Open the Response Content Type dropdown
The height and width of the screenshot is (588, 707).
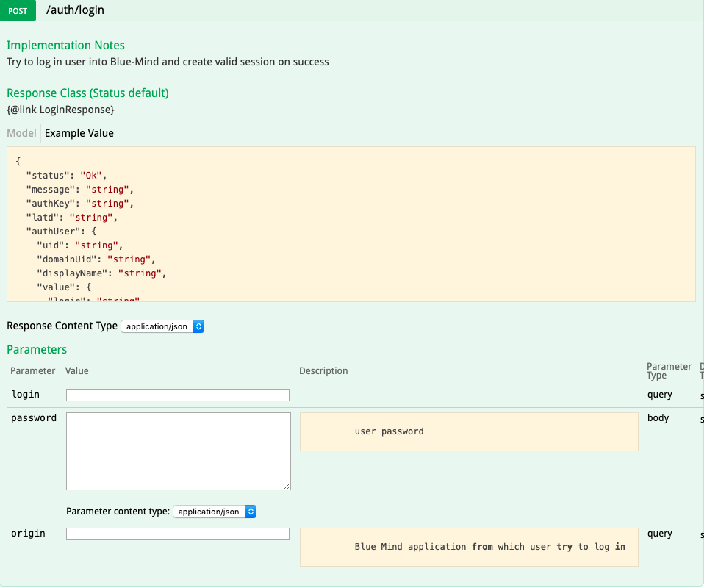point(162,326)
